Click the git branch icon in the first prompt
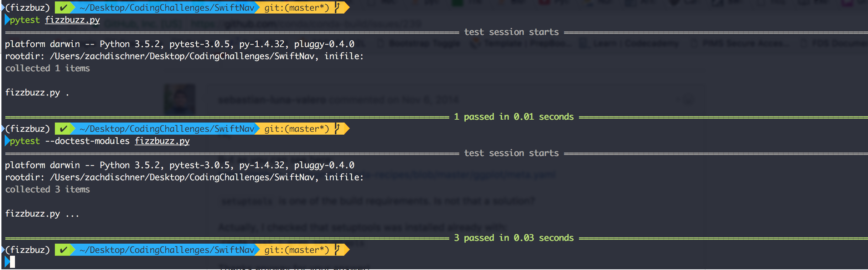The image size is (868, 270). (337, 7)
